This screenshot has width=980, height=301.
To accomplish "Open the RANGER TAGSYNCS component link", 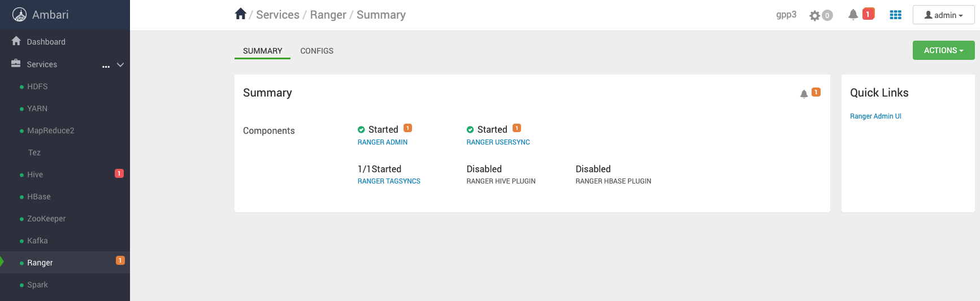I will point(389,181).
